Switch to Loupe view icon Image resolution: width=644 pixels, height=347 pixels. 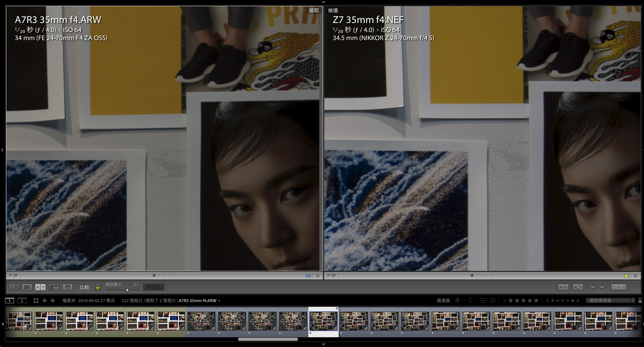click(x=27, y=287)
